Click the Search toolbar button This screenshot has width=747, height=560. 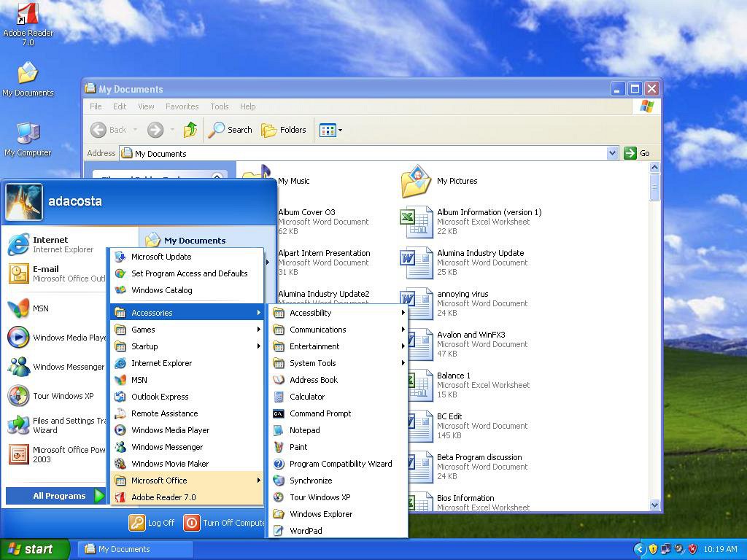pos(230,130)
